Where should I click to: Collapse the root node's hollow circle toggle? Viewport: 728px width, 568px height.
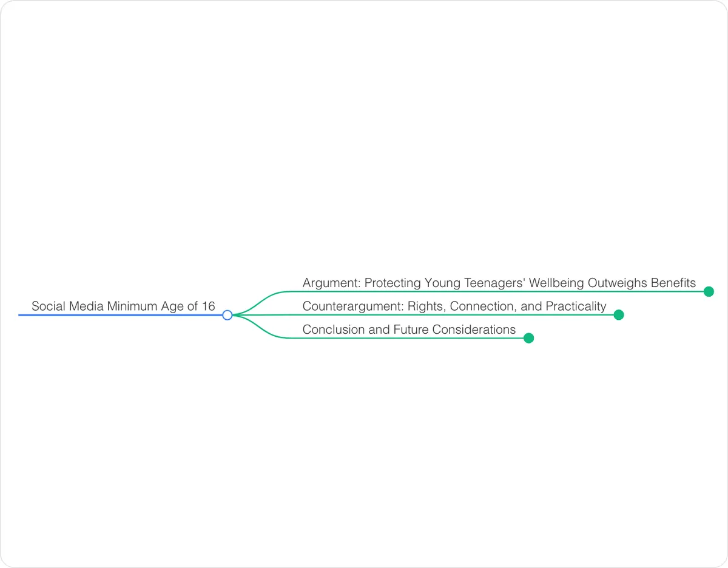[227, 315]
